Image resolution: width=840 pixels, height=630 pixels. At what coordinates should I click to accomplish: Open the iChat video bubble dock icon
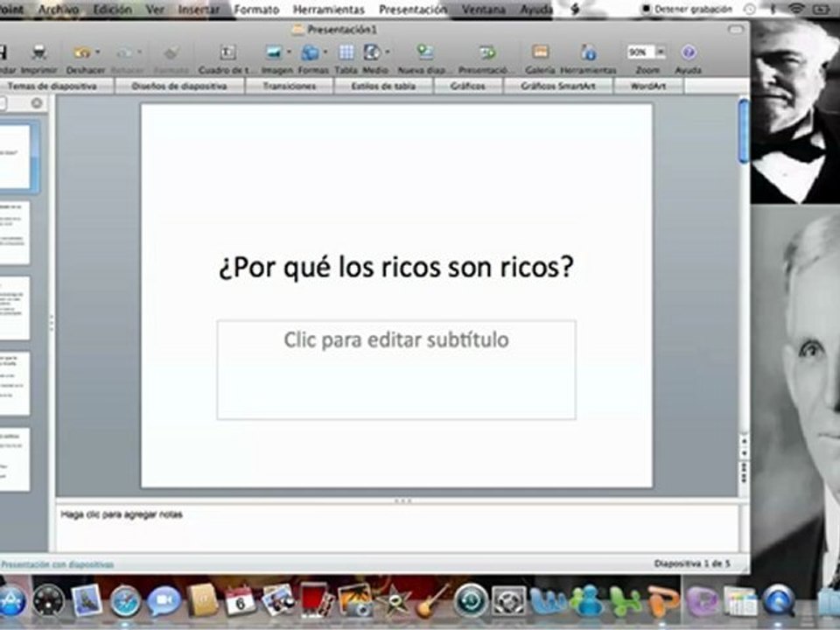[x=164, y=601]
